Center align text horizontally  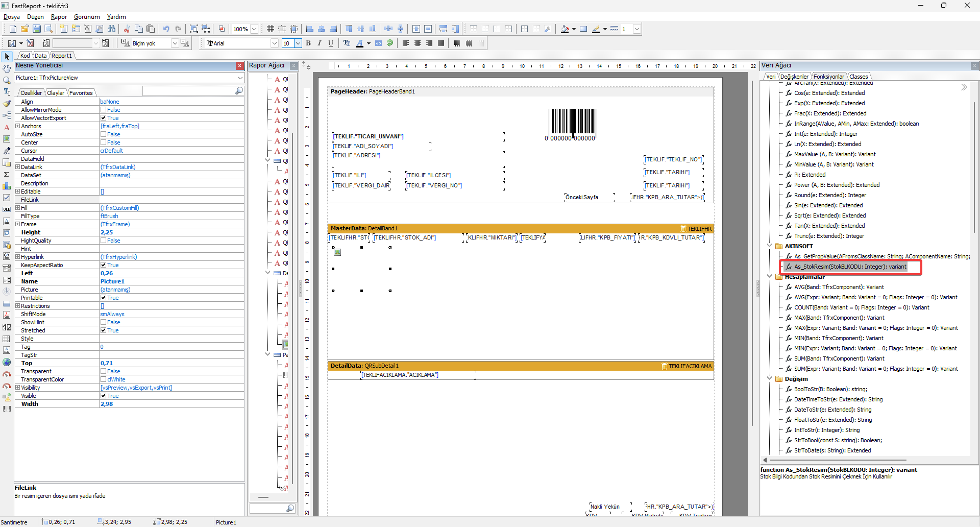(418, 43)
